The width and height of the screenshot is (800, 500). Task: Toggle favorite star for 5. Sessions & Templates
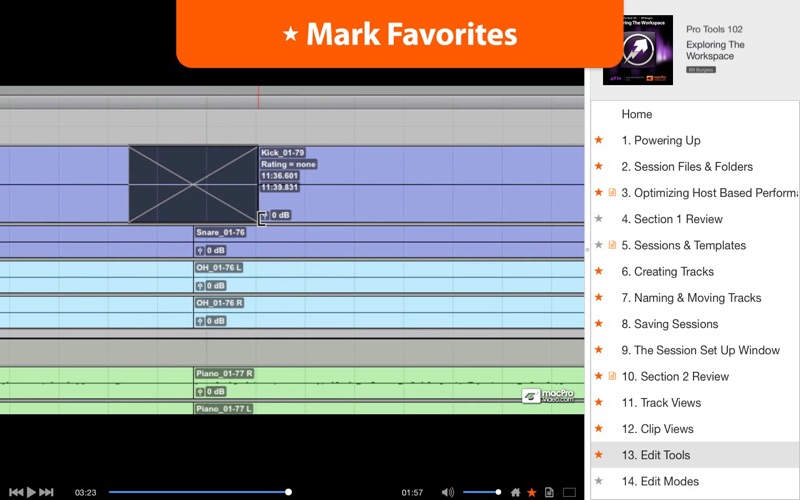(x=599, y=245)
